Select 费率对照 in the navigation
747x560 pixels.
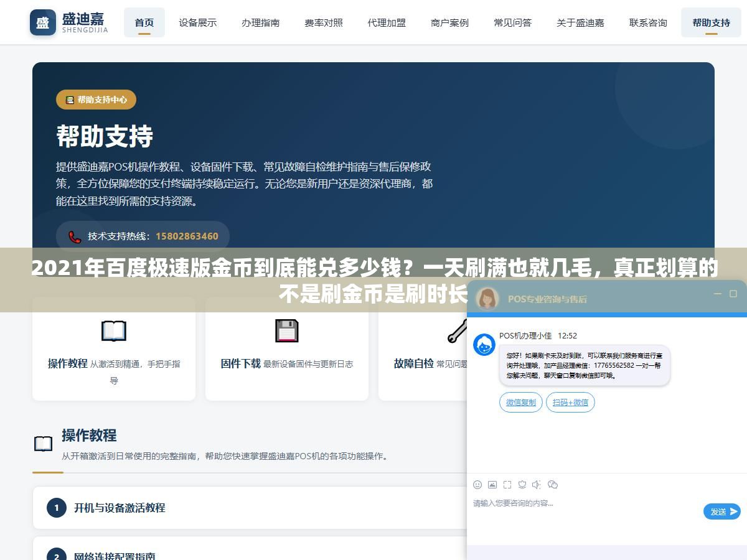pyautogui.click(x=324, y=22)
